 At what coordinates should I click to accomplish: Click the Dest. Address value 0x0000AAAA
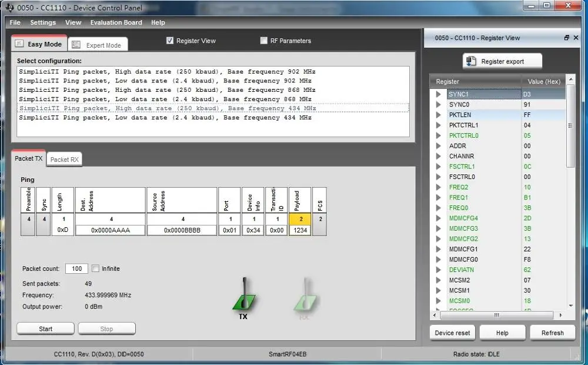click(x=111, y=230)
